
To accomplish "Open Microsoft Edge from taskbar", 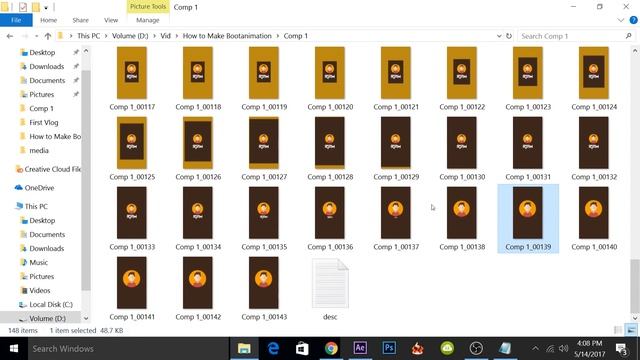I will tap(273, 349).
